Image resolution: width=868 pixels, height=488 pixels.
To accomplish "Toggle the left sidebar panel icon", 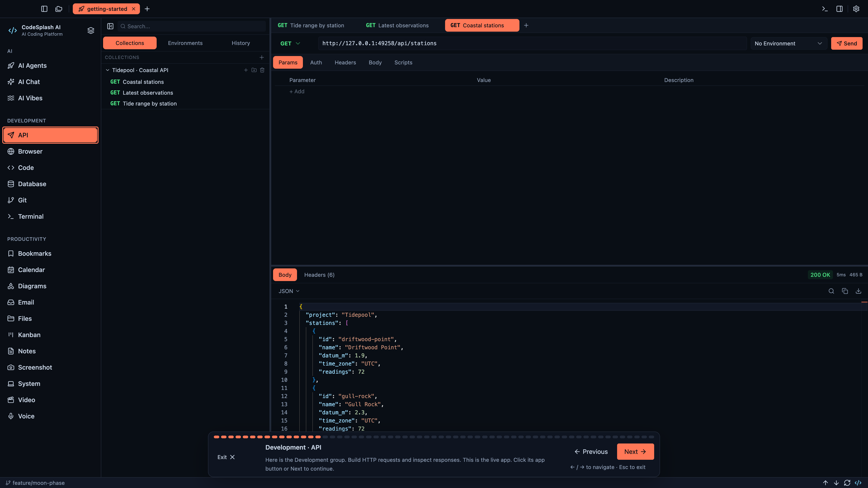I will [44, 9].
